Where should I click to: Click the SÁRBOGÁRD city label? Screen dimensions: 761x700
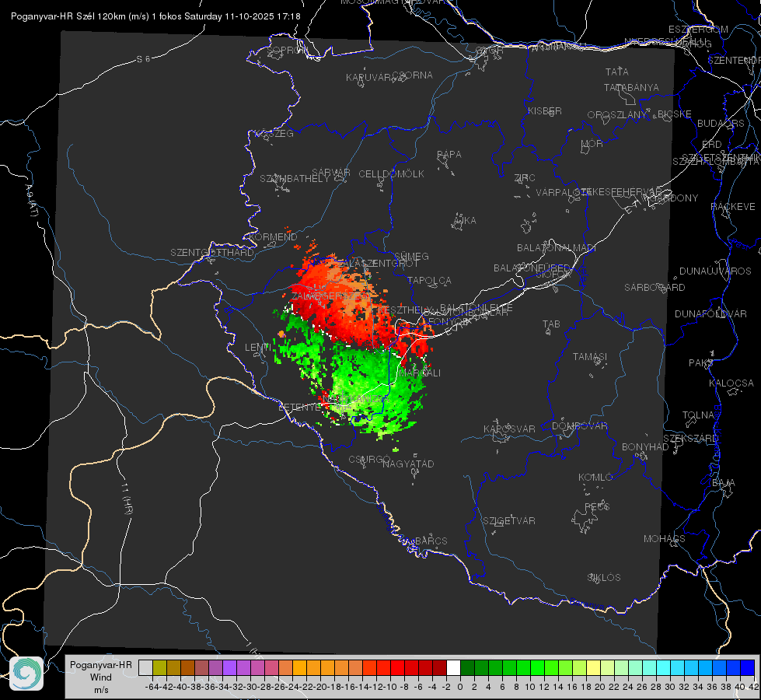click(x=655, y=288)
